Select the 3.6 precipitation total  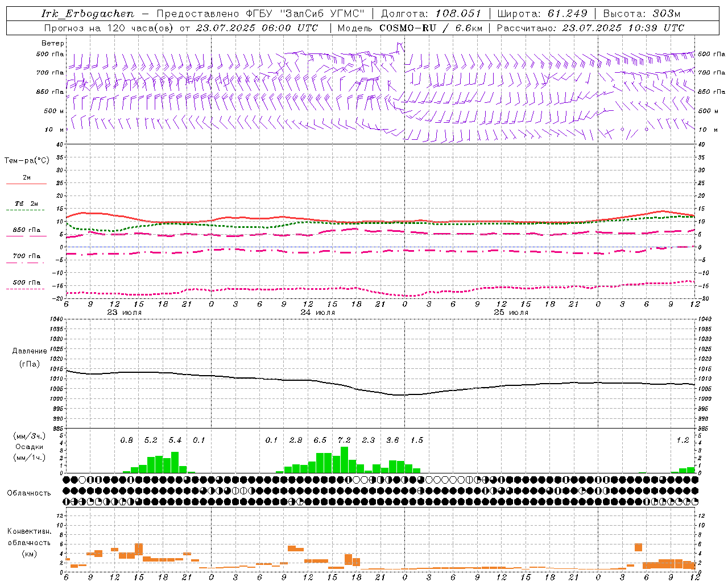coord(392,440)
